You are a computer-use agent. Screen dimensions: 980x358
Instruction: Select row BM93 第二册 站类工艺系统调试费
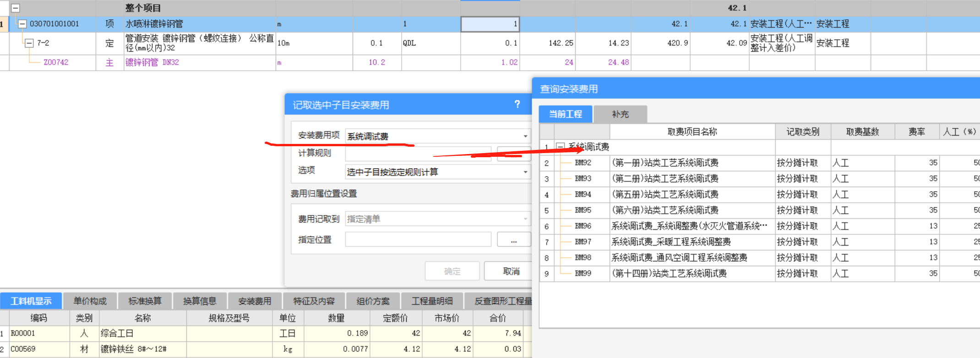point(759,178)
